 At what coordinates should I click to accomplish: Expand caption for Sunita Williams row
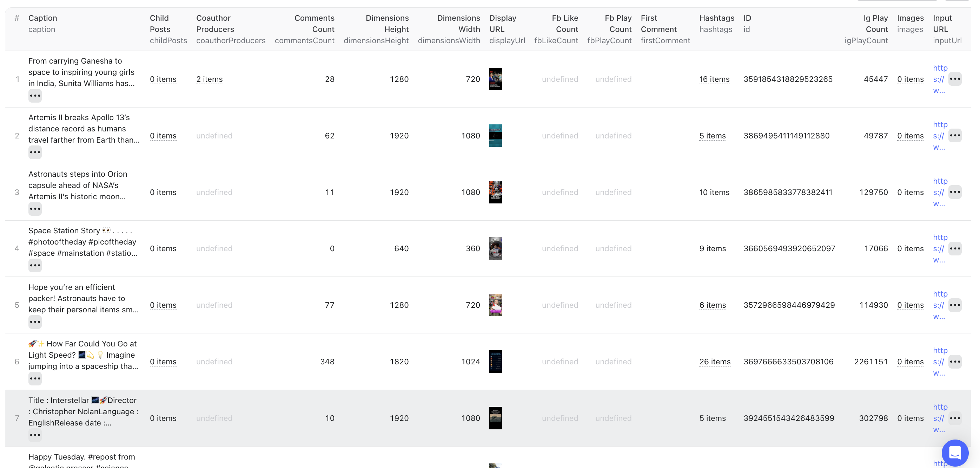tap(35, 96)
